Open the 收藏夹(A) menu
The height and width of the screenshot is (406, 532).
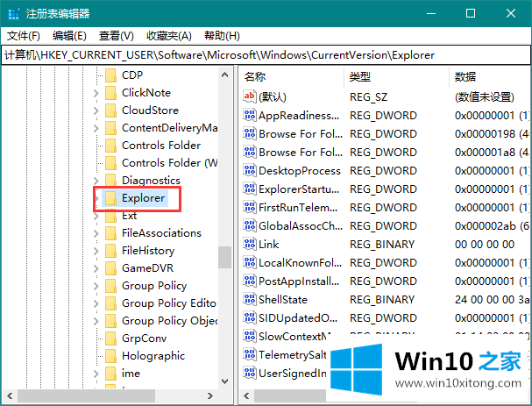tap(169, 36)
